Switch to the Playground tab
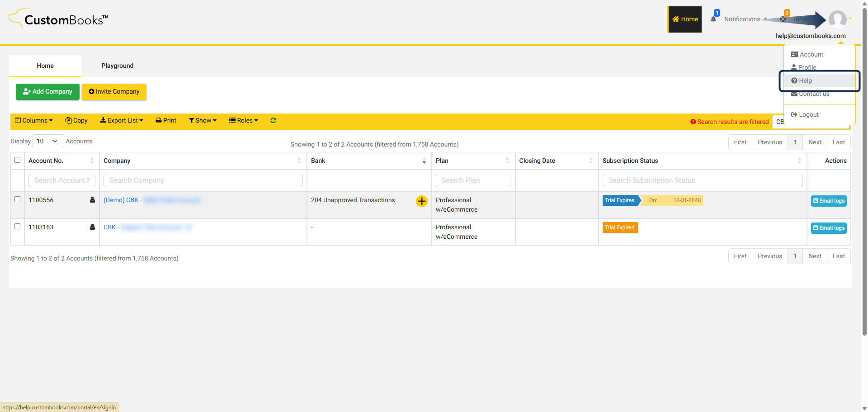This screenshot has height=412, width=868. 118,66
